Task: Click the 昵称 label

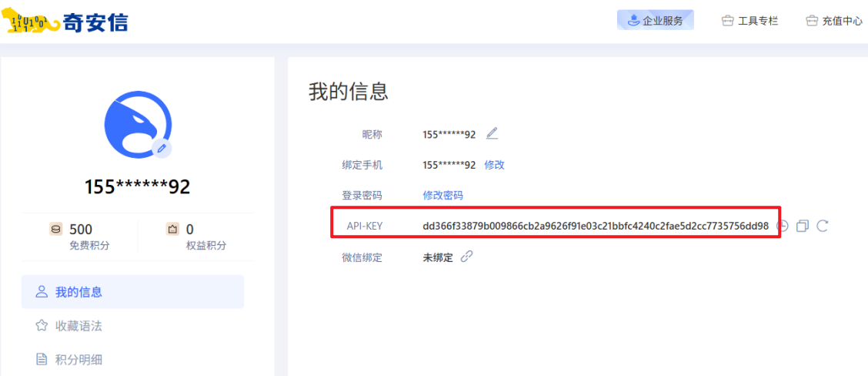Action: coord(372,134)
